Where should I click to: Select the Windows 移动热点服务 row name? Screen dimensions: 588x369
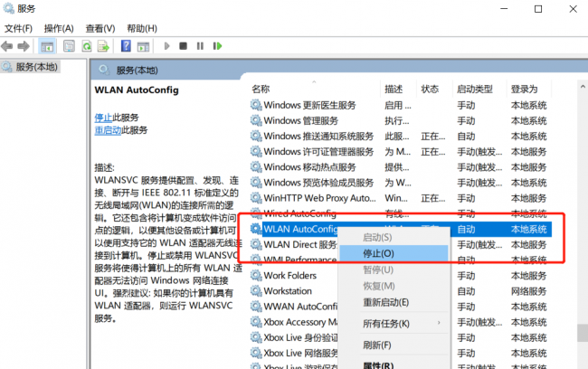click(x=309, y=167)
